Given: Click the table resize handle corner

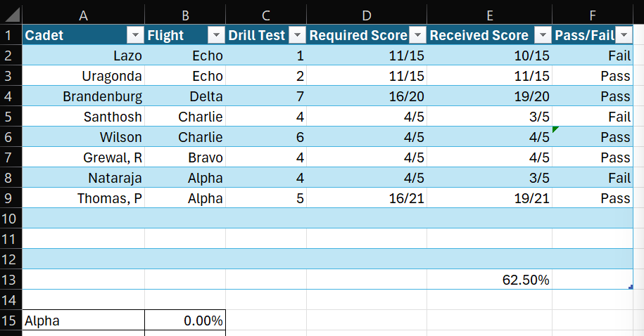Looking at the screenshot, I should pos(631,287).
